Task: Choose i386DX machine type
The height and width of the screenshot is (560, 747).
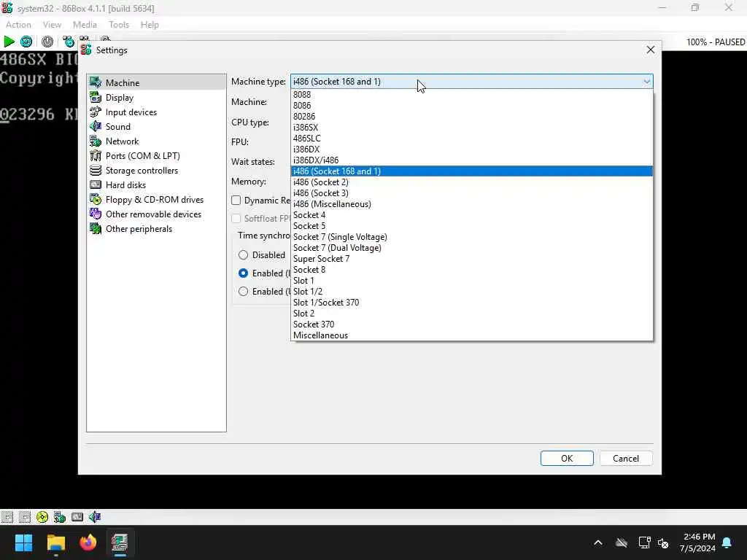Action: pyautogui.click(x=472, y=149)
